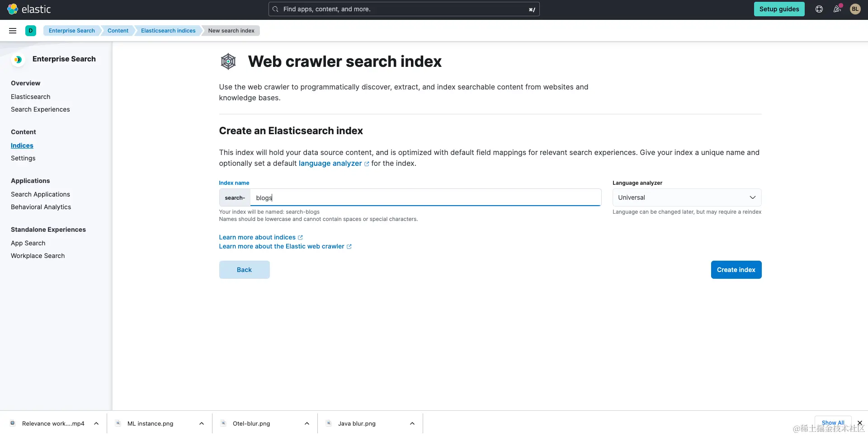868x436 pixels.
Task: Expand options for Otel-blur.png download
Action: tap(307, 423)
